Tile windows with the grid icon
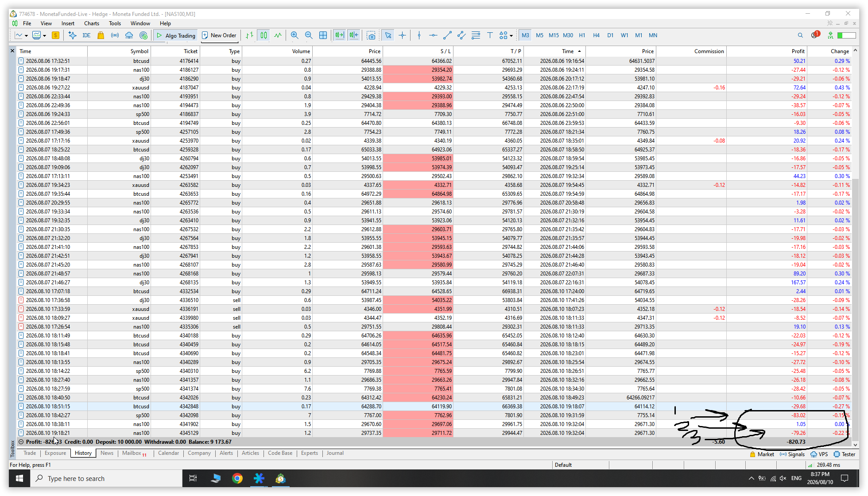 pos(323,35)
